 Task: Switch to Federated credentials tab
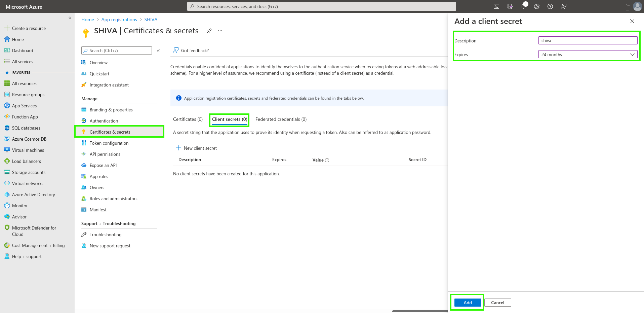[x=281, y=119]
